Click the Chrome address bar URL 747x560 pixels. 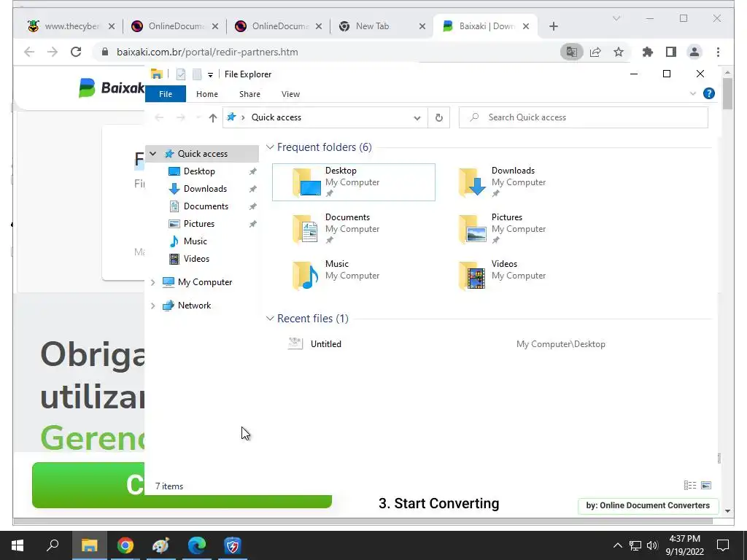207,52
